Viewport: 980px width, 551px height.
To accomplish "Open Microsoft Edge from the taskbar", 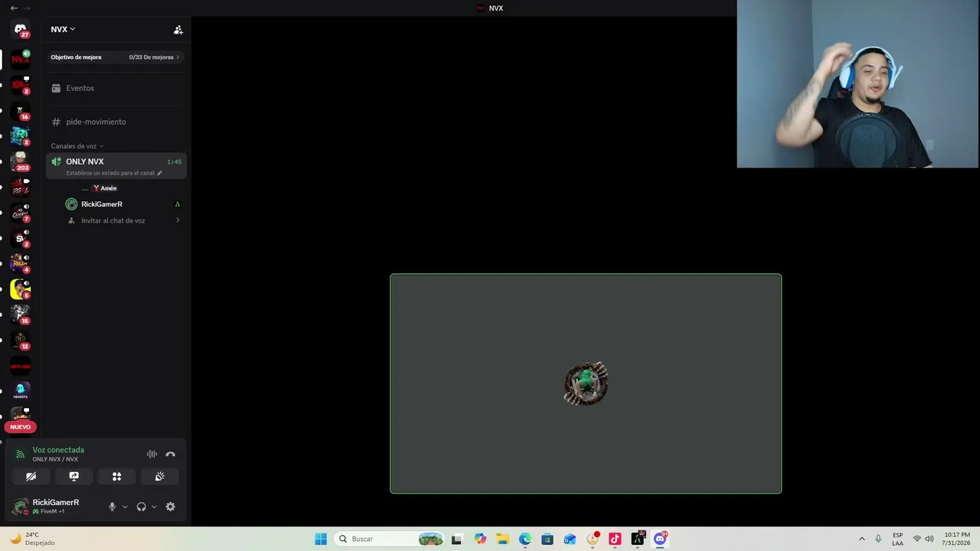I will tap(525, 539).
